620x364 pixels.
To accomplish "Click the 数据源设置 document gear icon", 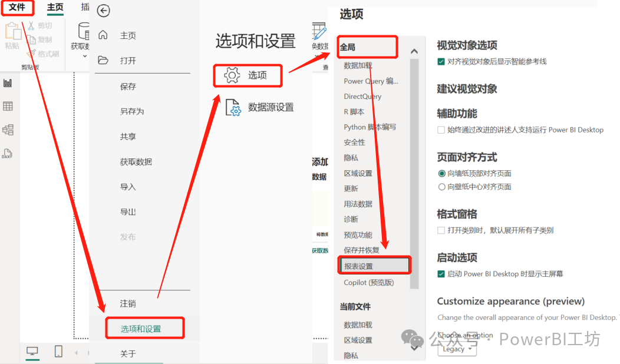I will point(233,107).
